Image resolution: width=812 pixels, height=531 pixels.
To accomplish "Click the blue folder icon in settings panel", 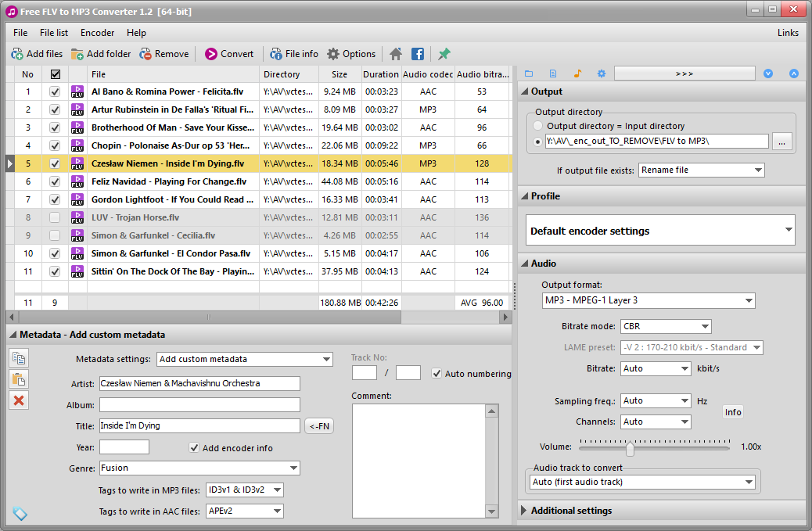I will point(529,74).
